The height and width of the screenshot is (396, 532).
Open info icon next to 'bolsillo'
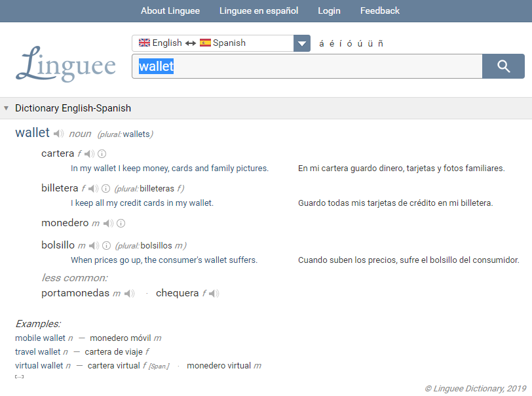coord(107,246)
